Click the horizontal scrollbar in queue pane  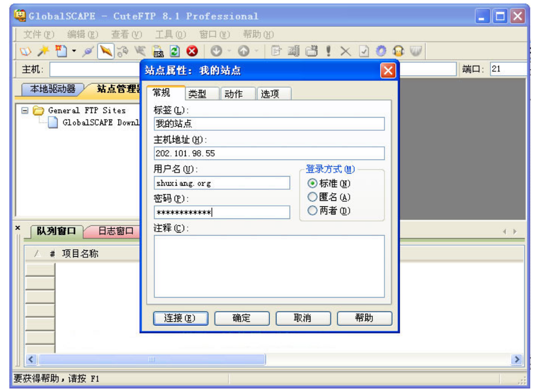point(151,360)
